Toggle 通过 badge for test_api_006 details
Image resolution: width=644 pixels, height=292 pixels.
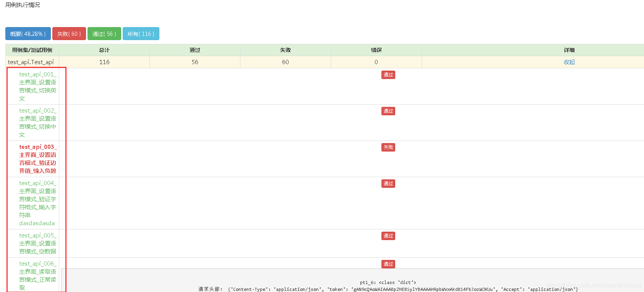point(388,264)
